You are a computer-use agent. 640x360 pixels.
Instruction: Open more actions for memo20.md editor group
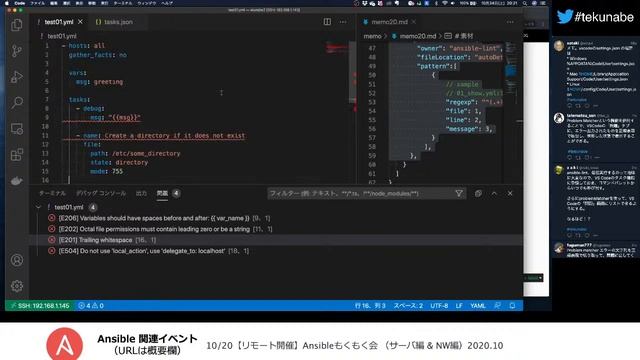510,22
